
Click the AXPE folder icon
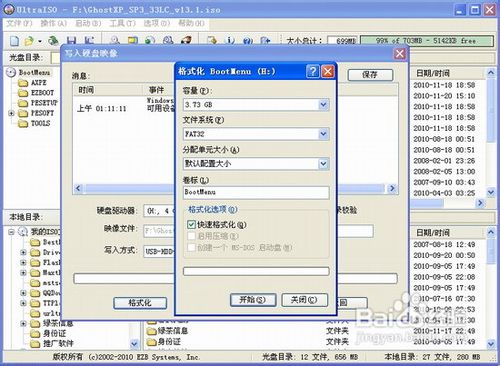point(23,83)
